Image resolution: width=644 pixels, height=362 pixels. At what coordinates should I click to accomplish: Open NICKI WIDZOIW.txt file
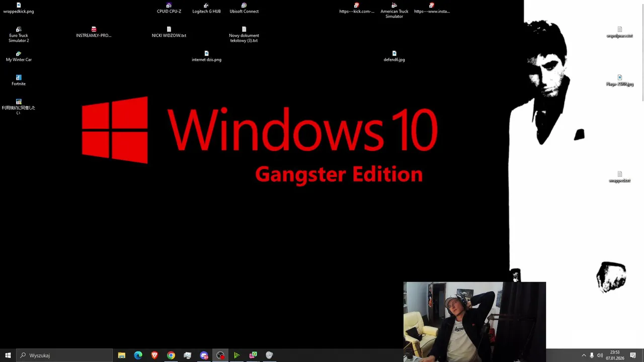(169, 32)
